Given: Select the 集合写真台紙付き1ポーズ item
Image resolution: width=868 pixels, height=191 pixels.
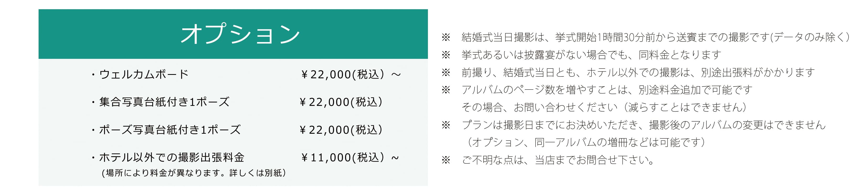Looking at the screenshot, I should pyautogui.click(x=164, y=102).
